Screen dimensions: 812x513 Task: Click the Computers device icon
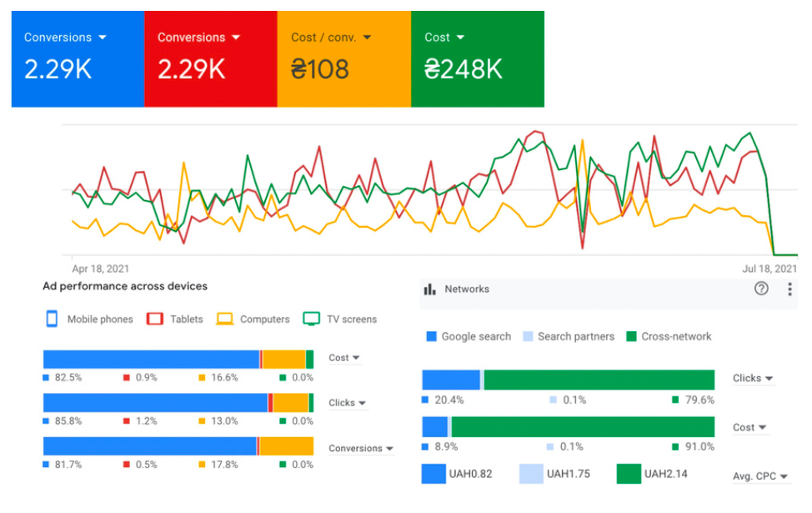pos(224,319)
